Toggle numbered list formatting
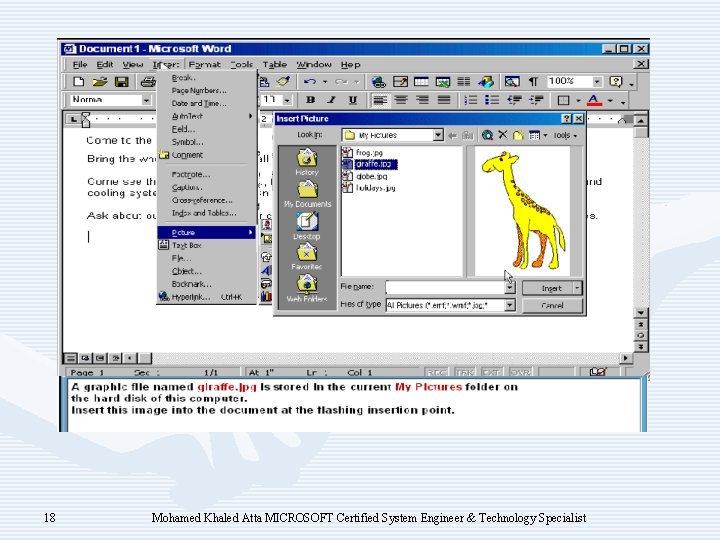The height and width of the screenshot is (540, 720). coord(470,100)
